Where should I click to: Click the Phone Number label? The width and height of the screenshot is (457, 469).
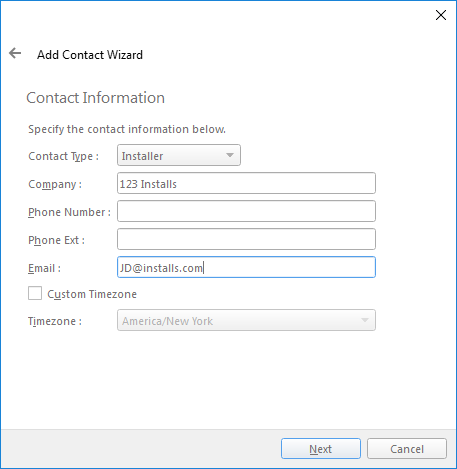tap(69, 212)
